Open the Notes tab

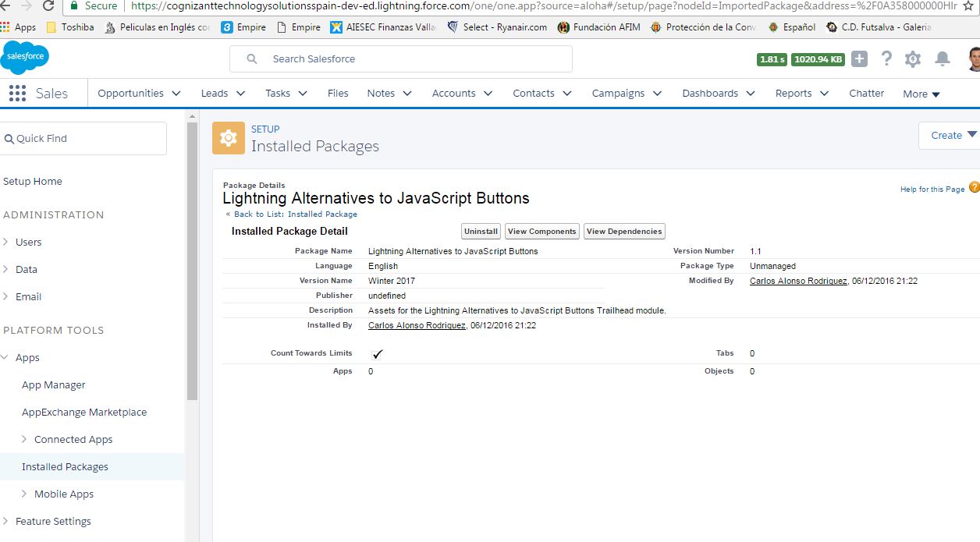381,93
